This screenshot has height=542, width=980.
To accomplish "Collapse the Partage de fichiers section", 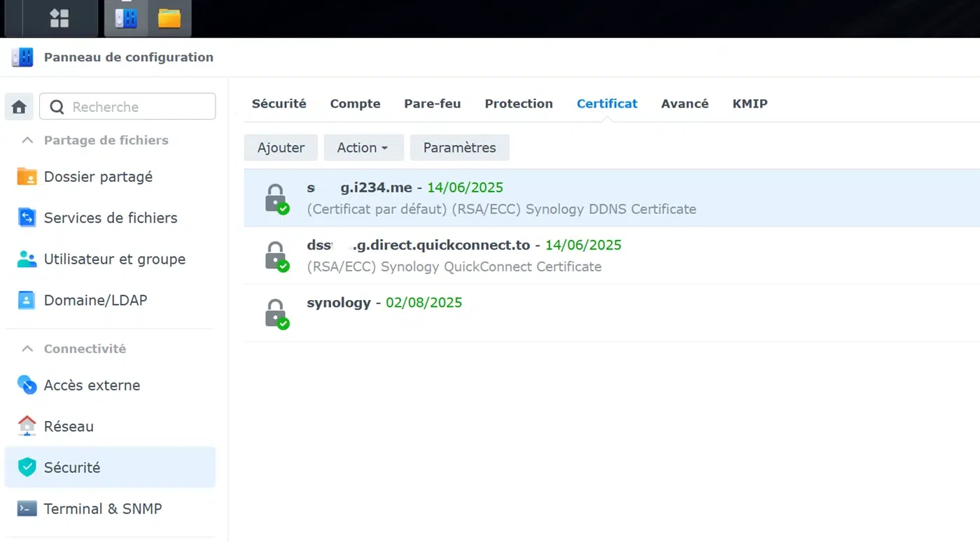I will point(27,141).
